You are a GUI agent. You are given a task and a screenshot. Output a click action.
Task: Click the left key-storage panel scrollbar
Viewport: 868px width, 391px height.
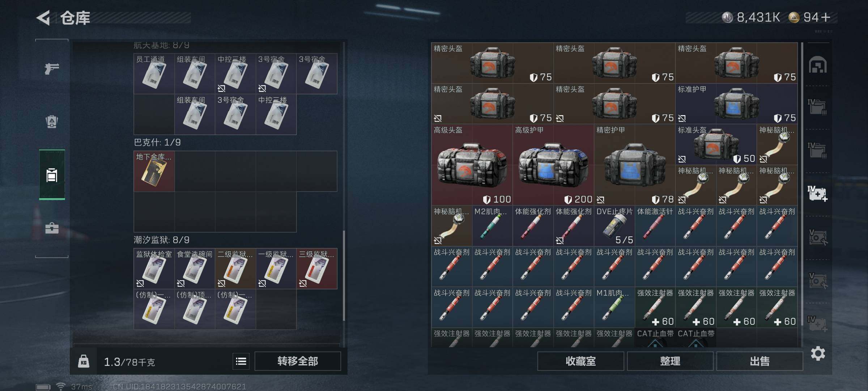coord(344,275)
